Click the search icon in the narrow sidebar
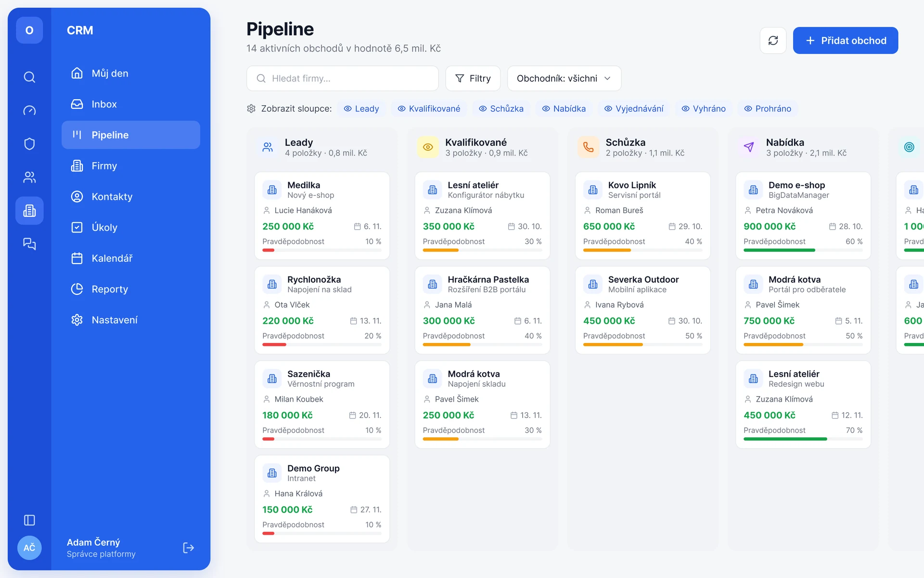 (29, 77)
